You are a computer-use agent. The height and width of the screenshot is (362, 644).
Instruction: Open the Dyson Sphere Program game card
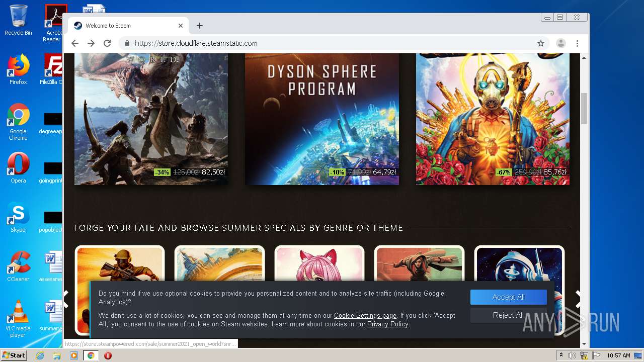(322, 119)
